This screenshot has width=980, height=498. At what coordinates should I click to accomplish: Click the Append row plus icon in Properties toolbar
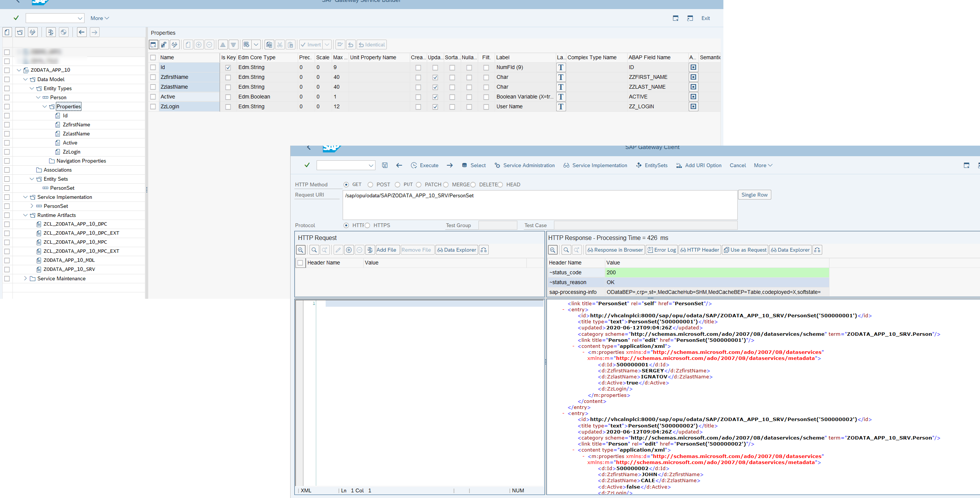198,45
